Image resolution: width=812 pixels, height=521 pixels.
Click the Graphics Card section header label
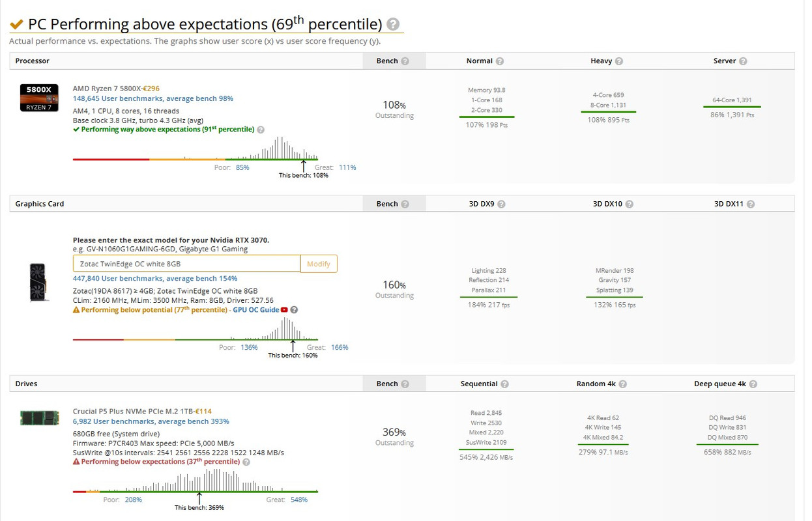coord(40,204)
